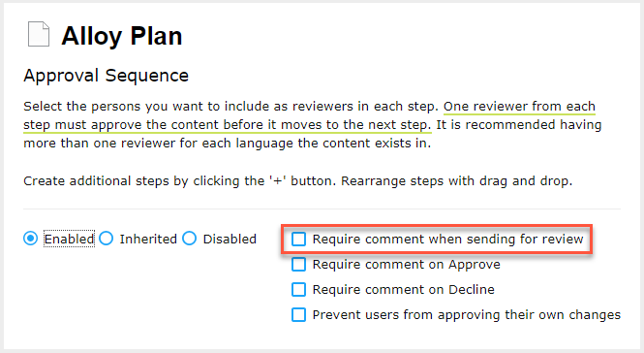Click the Disabled label text
This screenshot has height=353, width=644.
[230, 239]
